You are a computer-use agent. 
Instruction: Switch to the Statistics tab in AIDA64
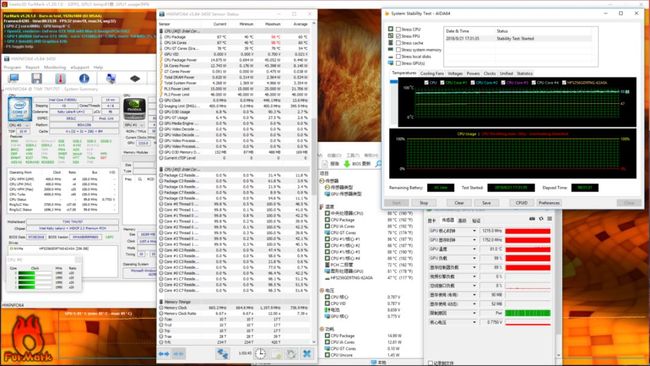524,73
